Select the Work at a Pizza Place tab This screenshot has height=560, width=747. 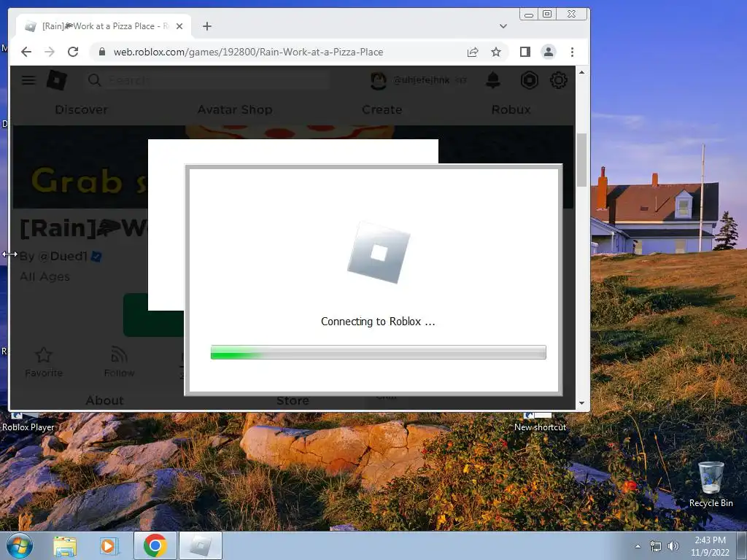(x=104, y=26)
